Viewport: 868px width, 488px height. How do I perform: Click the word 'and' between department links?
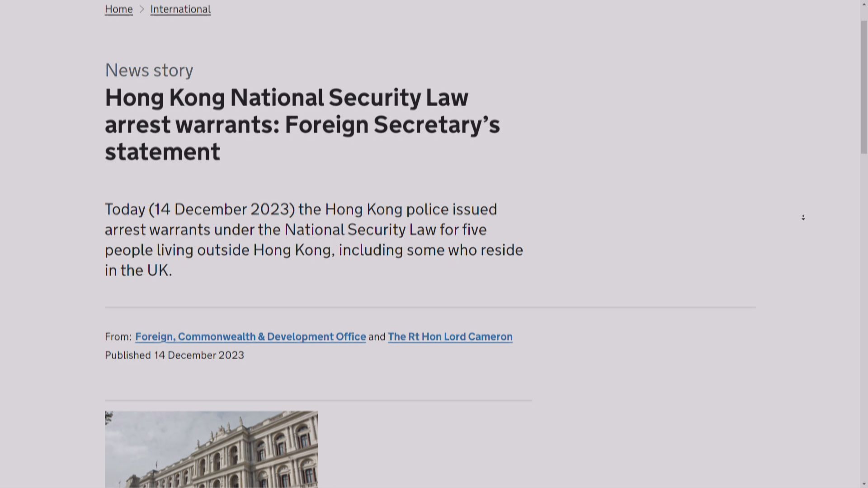point(377,337)
